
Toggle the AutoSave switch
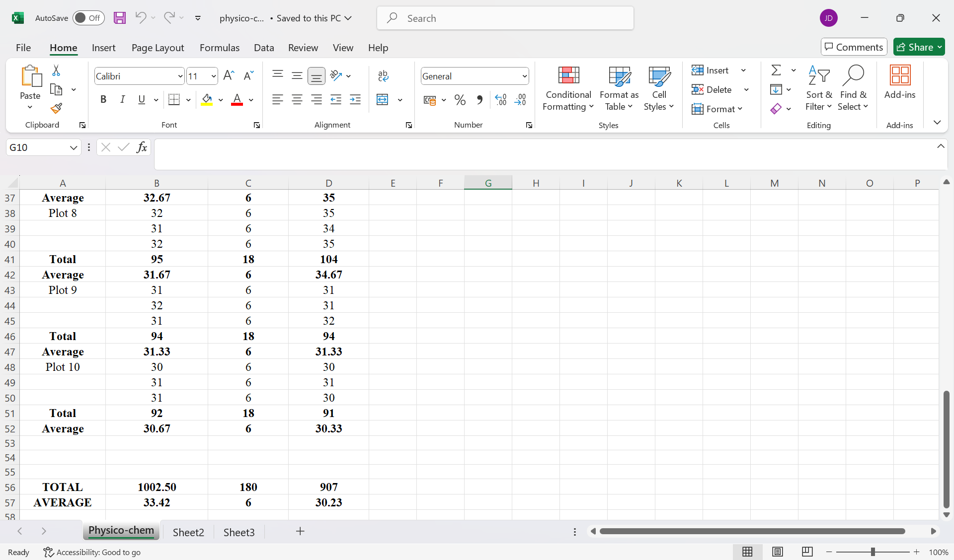point(88,18)
